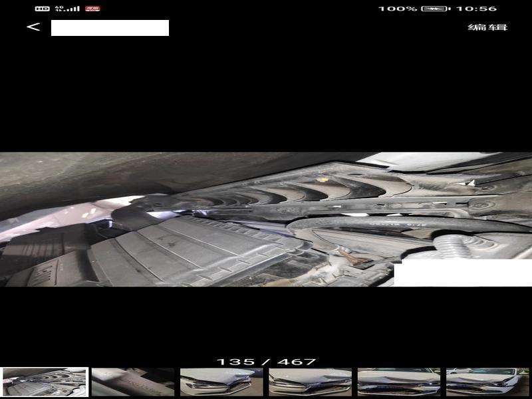Screen dimensions: 532x399
Task: Tap the battery icon in status bar
Action: [x=435, y=9]
